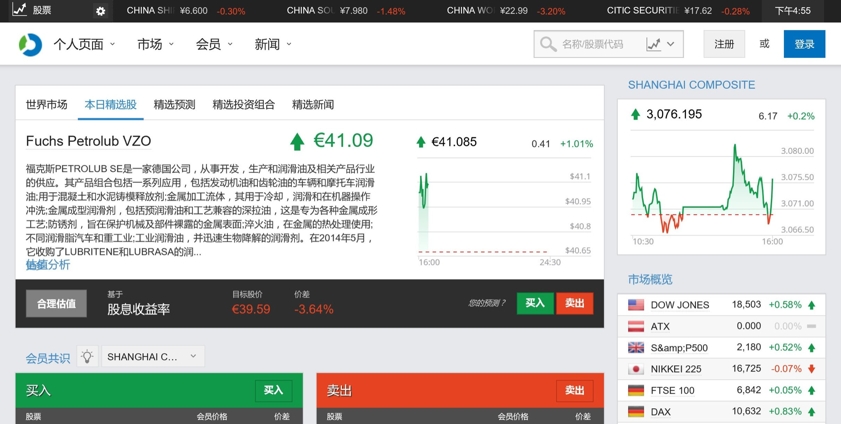Open the chart type selector in search
841x424 pixels.
(661, 44)
